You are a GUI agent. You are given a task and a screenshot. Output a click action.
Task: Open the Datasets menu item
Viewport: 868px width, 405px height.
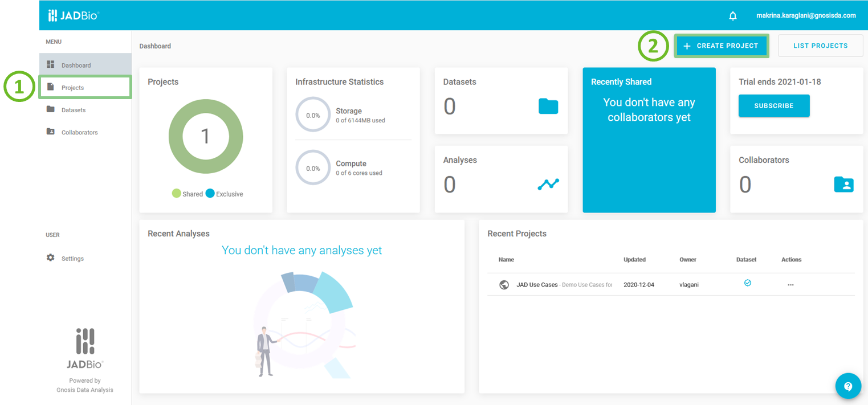[x=85, y=110]
